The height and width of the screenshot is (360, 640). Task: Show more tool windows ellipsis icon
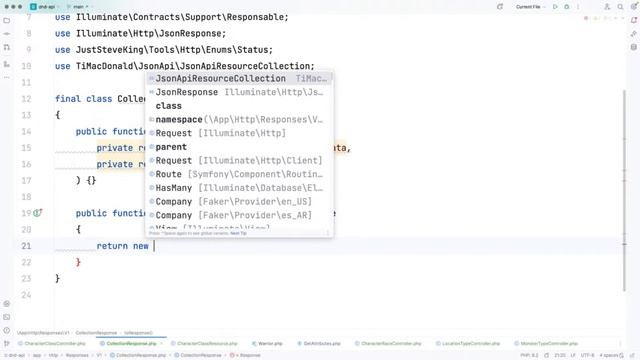[7, 77]
